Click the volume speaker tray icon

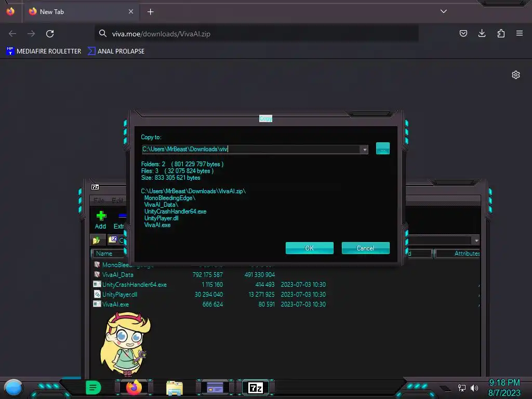(x=474, y=388)
